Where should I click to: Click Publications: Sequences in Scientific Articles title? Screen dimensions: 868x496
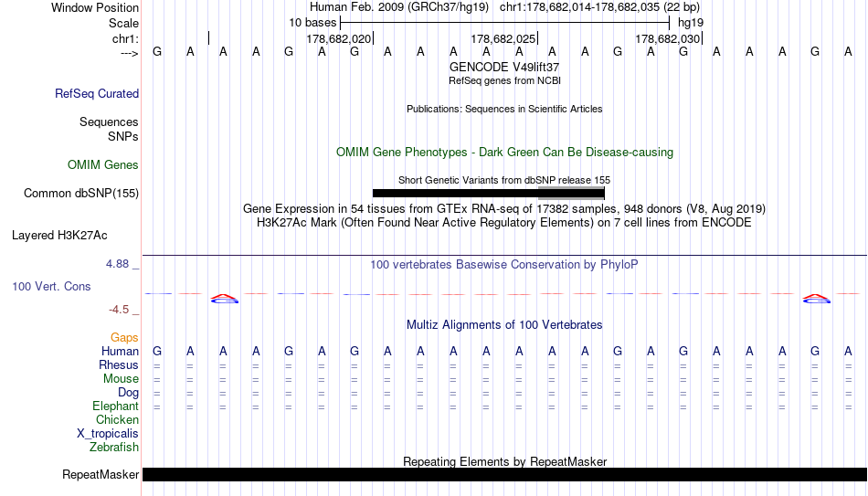click(x=504, y=109)
